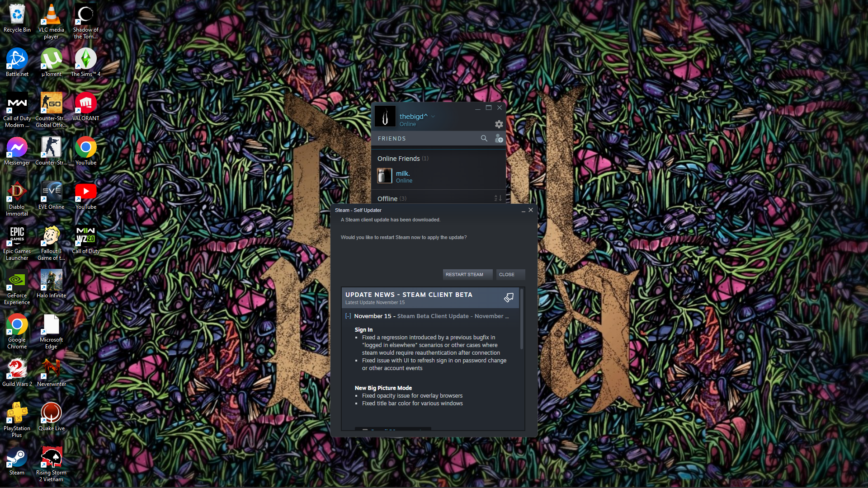
Task: Click the EVE Online desktop icon
Action: pos(51,195)
